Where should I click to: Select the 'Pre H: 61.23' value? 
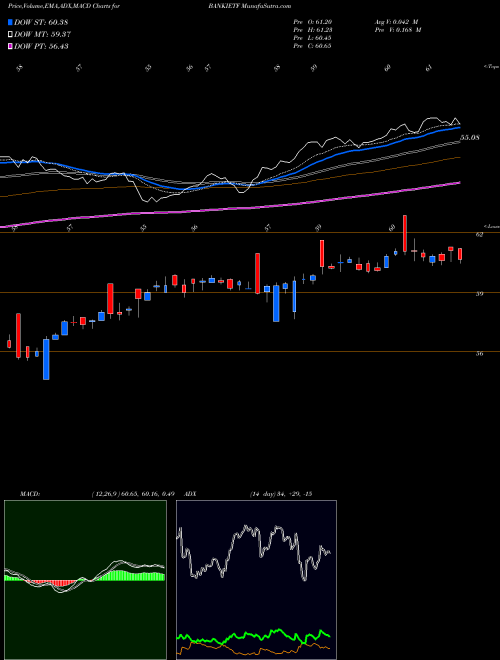pos(313,30)
